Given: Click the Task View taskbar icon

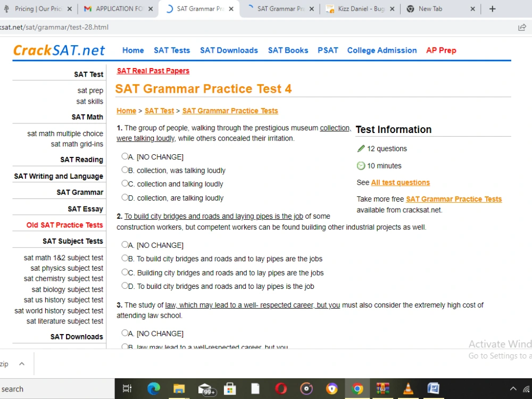Looking at the screenshot, I should [127, 388].
